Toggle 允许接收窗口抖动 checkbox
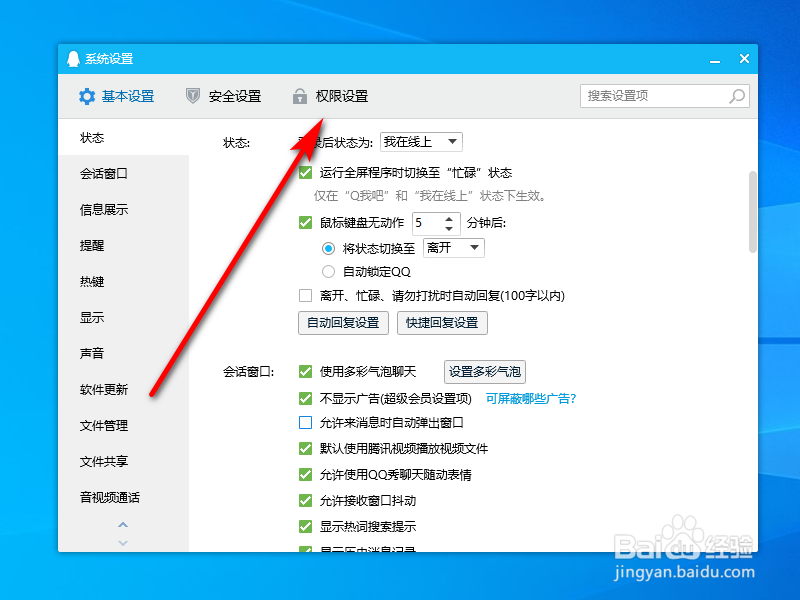This screenshot has width=800, height=600. click(x=306, y=501)
